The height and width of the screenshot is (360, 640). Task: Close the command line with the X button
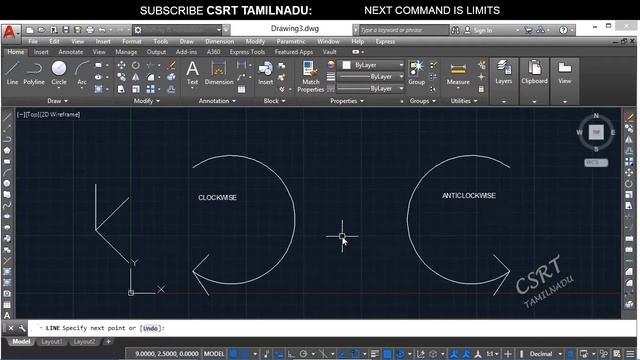(x=11, y=328)
